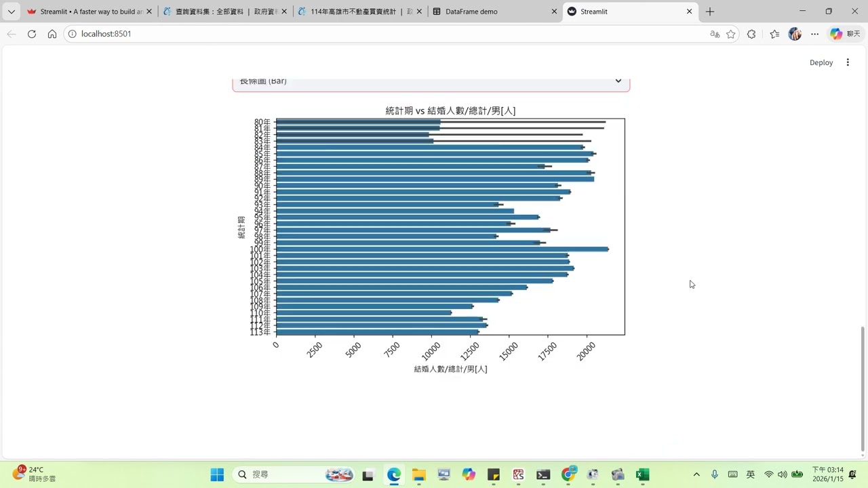Open File Explorer from the taskbar
Screen dimensions: 868x488
point(418,474)
